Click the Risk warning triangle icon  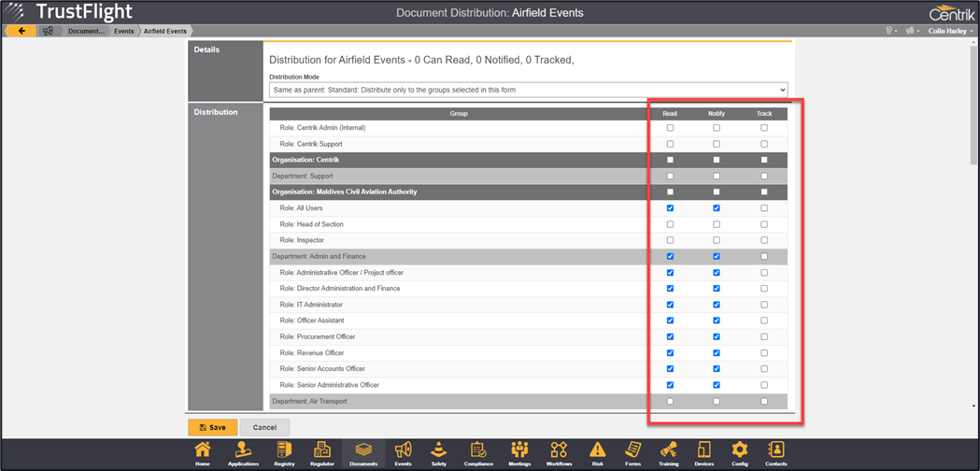[x=598, y=453]
